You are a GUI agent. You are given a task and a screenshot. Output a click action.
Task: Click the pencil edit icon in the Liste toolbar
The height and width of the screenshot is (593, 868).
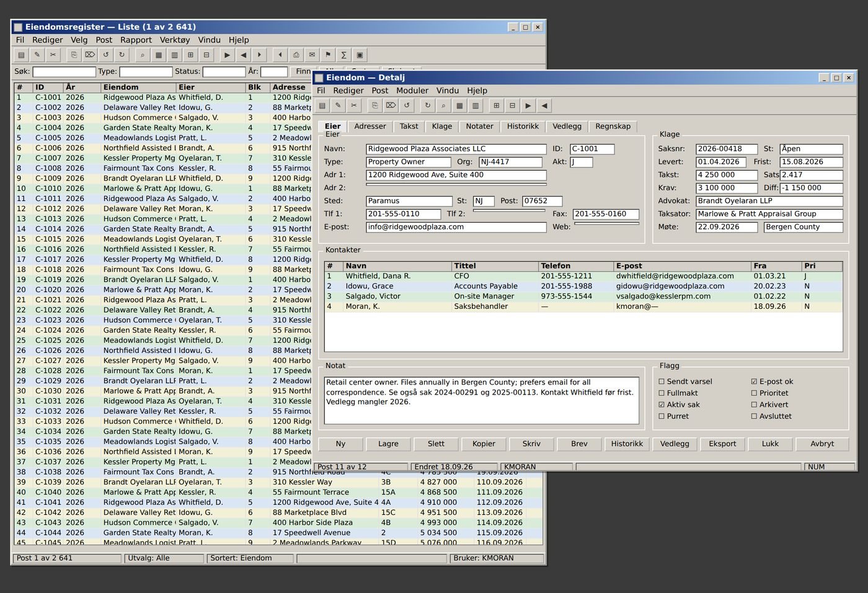click(x=37, y=55)
